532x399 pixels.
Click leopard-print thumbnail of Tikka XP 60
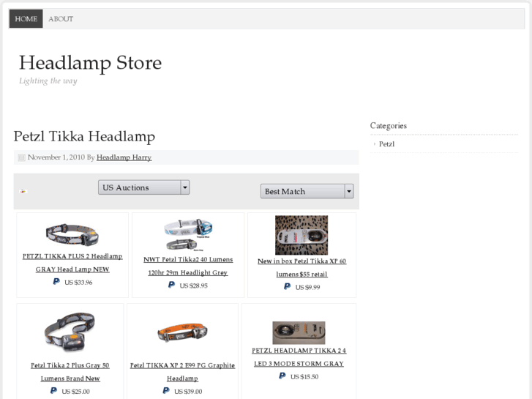[301, 235]
